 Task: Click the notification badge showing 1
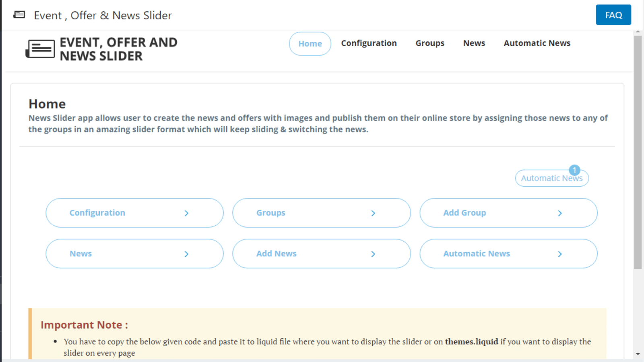574,170
